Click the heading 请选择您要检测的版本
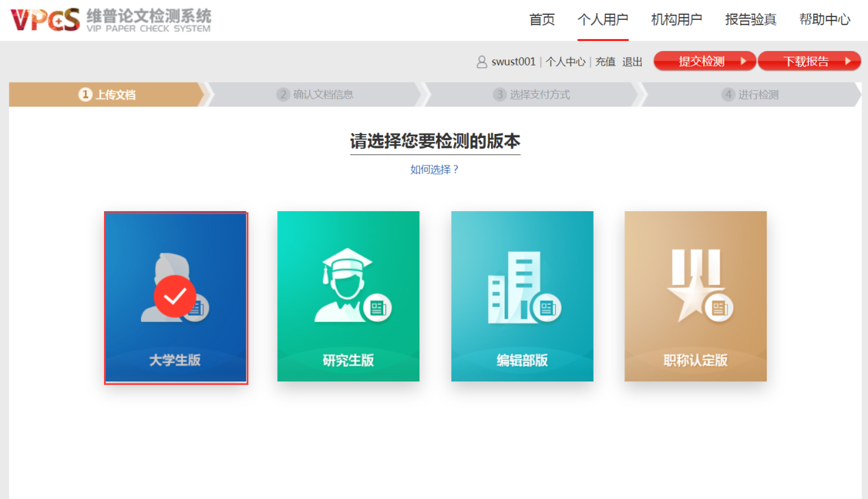Viewport: 868px width, 499px height. 435,141
